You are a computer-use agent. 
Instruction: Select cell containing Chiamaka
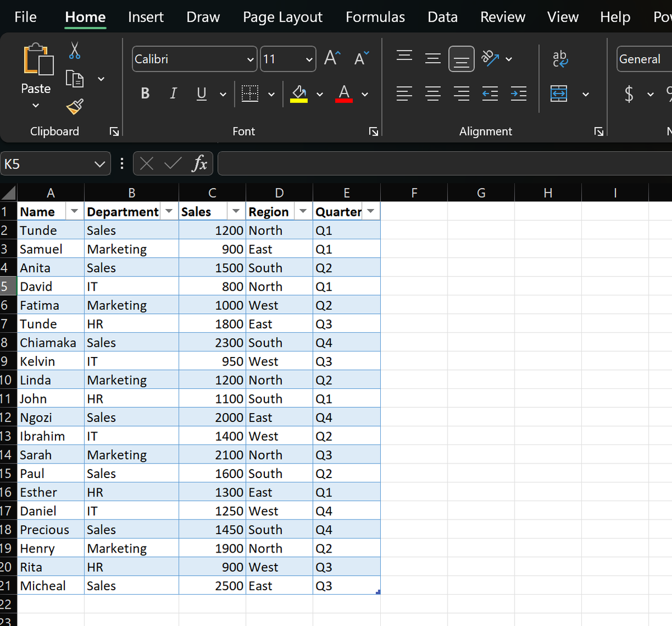pyautogui.click(x=51, y=342)
